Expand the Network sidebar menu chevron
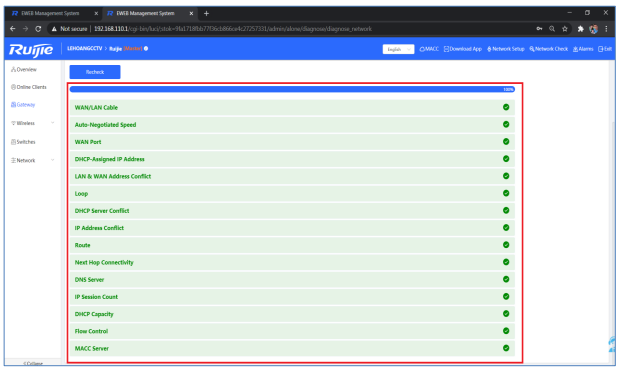622x371 pixels. coord(52,160)
